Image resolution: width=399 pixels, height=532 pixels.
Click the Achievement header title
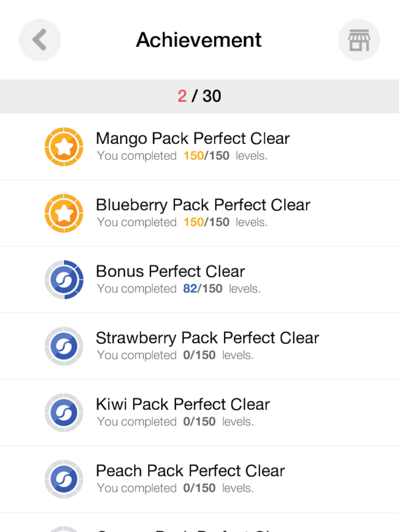199,40
